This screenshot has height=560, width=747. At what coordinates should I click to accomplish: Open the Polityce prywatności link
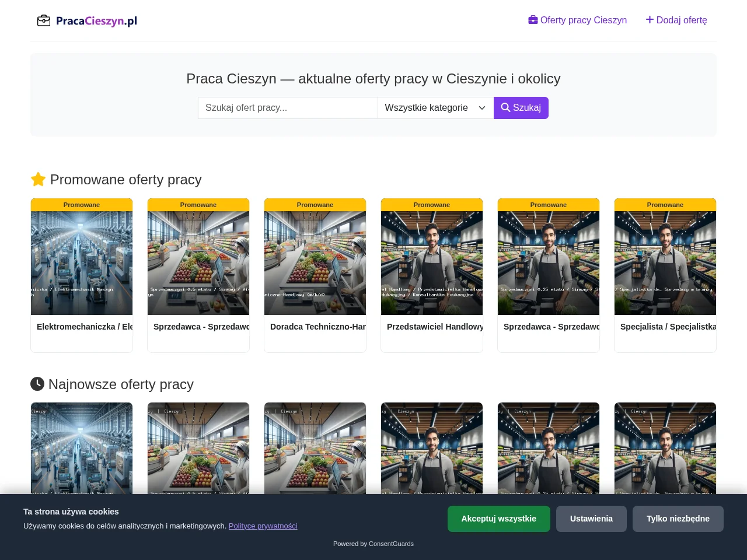263,526
